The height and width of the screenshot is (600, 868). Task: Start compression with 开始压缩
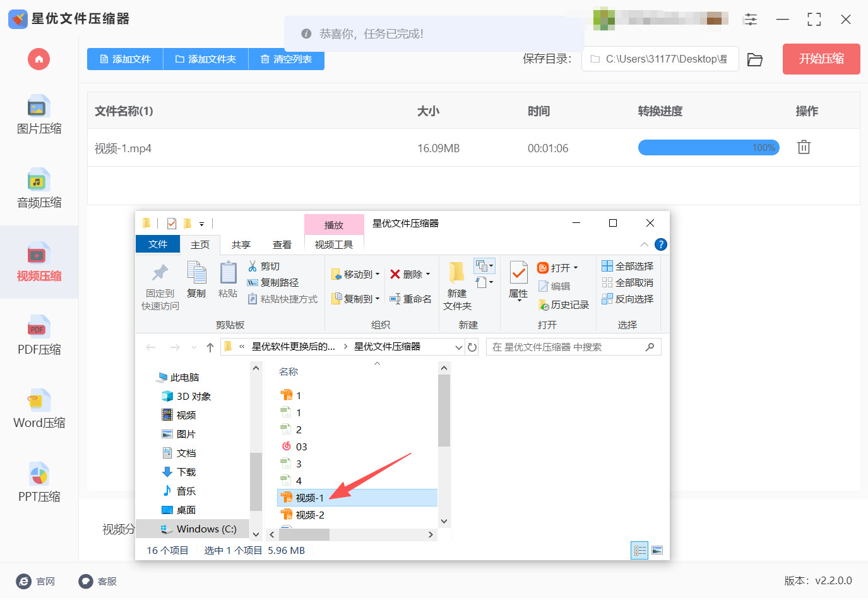tap(821, 59)
